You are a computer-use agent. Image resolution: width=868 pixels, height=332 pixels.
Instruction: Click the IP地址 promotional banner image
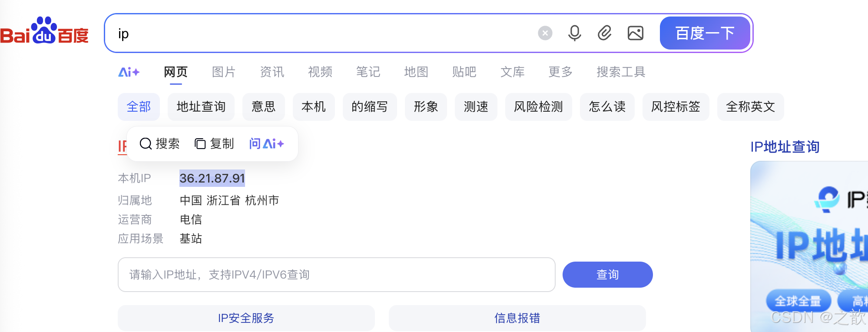coord(809,246)
